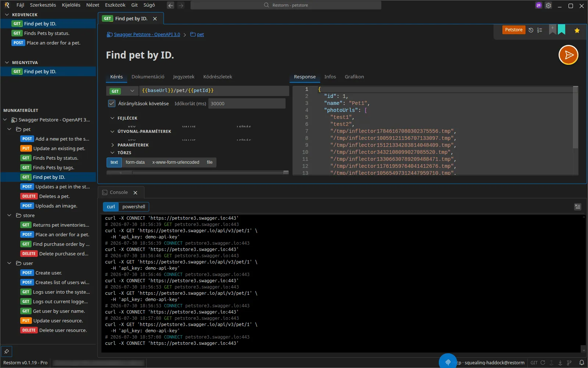Image resolution: width=588 pixels, height=368 pixels.
Task: Click the search icon in Restorm search bar
Action: pos(266,5)
